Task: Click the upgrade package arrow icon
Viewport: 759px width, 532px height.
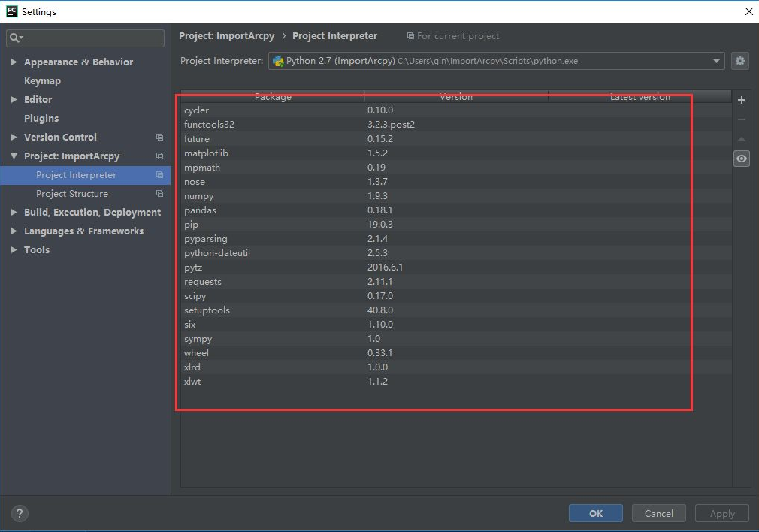Action: (x=741, y=139)
